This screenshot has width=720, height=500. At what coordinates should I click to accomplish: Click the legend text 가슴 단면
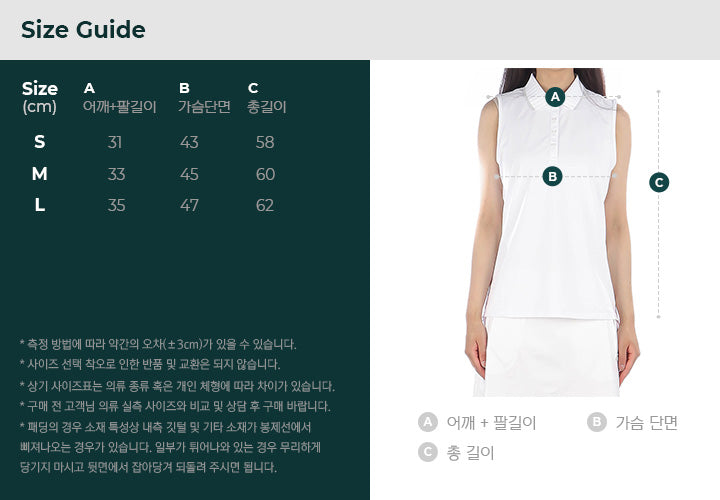click(646, 422)
